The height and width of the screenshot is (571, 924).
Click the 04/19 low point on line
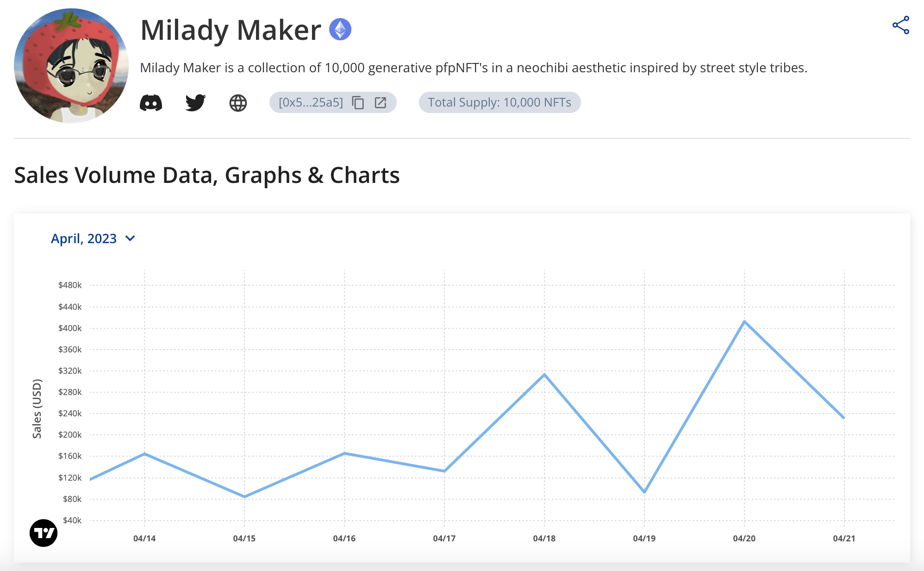point(644,492)
